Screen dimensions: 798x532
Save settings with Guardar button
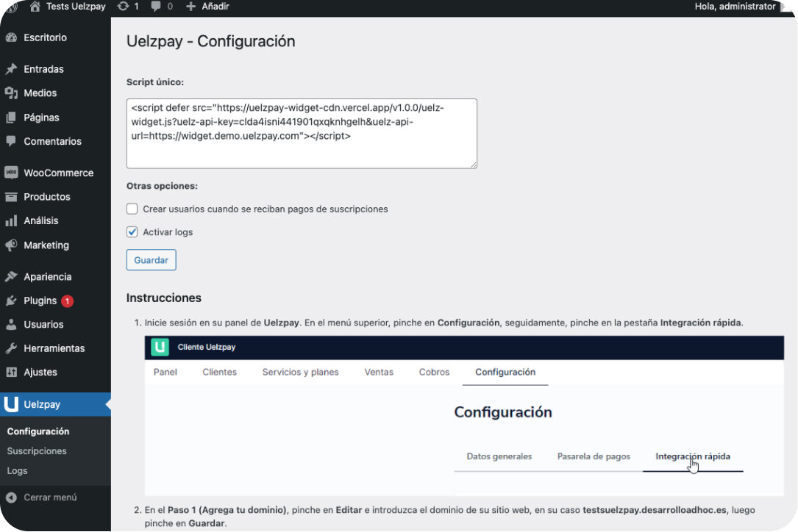coord(152,260)
